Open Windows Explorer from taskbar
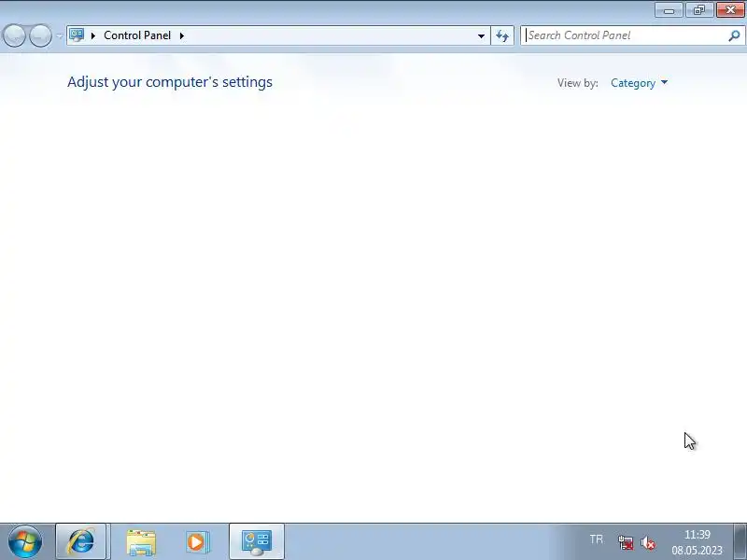This screenshot has height=560, width=747. pyautogui.click(x=141, y=542)
